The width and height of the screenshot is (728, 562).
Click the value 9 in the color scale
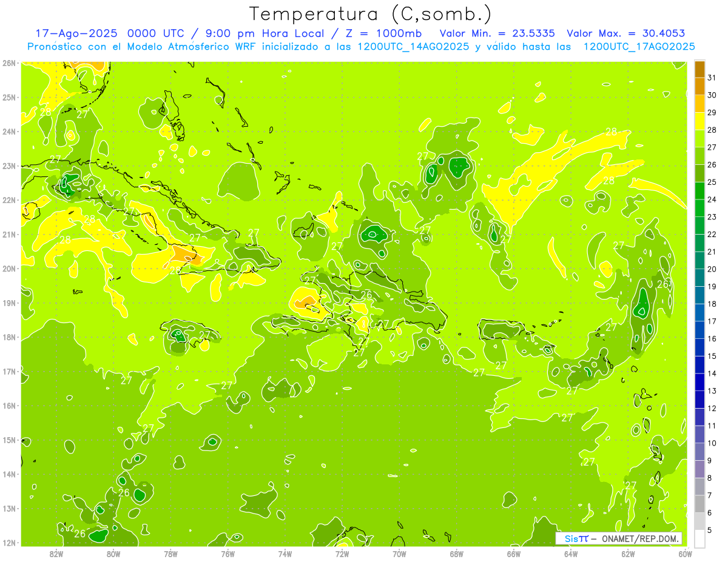click(710, 461)
